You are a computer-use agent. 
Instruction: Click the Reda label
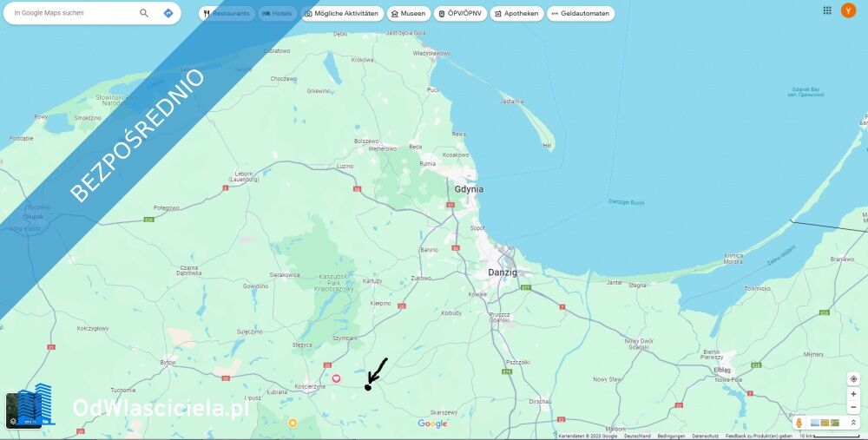pyautogui.click(x=415, y=148)
